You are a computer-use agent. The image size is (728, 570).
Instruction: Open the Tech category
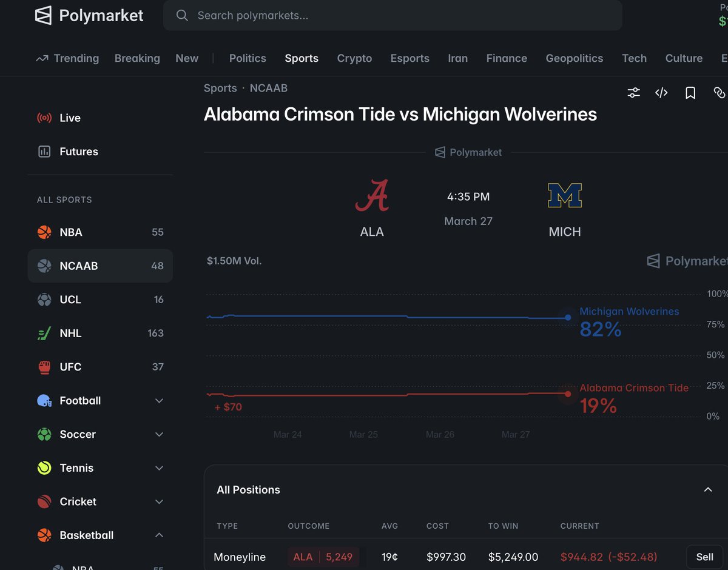pyautogui.click(x=634, y=58)
